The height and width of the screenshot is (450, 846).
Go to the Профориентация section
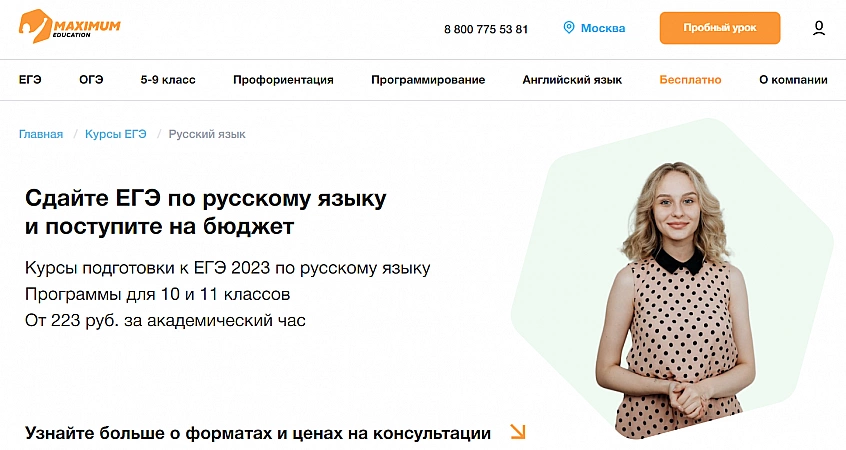[283, 80]
